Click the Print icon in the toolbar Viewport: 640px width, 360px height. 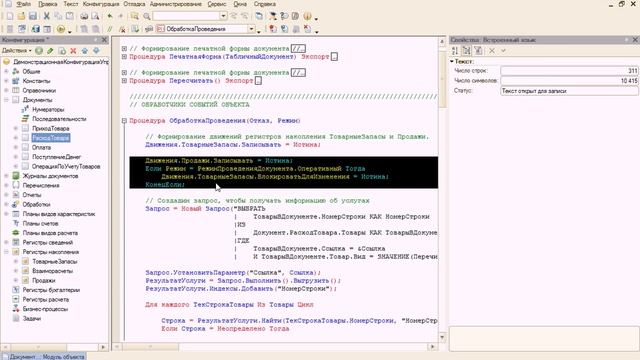[84, 16]
